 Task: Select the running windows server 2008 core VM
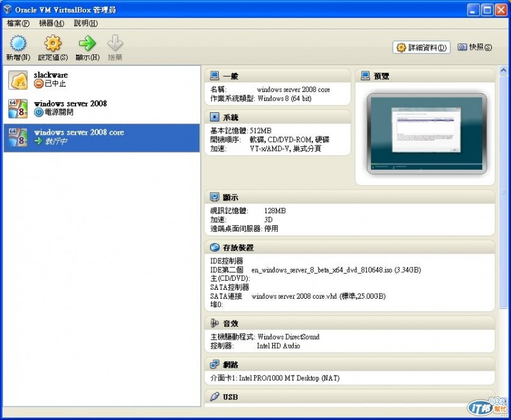pyautogui.click(x=102, y=138)
